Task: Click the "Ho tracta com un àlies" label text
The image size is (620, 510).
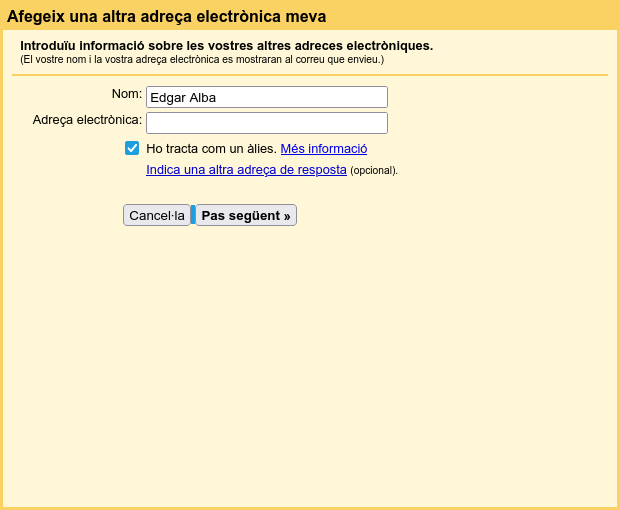Action: point(210,148)
